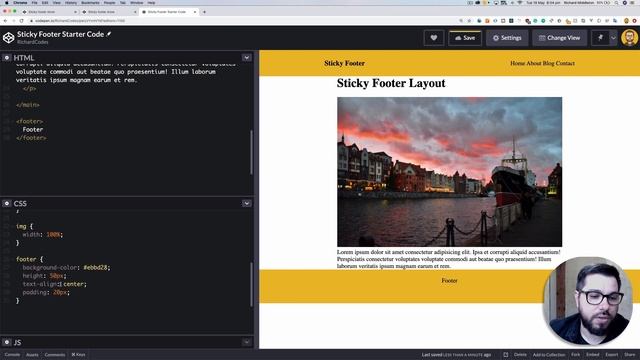
Task: Edit pen title with pencil icon
Action: pyautogui.click(x=109, y=34)
